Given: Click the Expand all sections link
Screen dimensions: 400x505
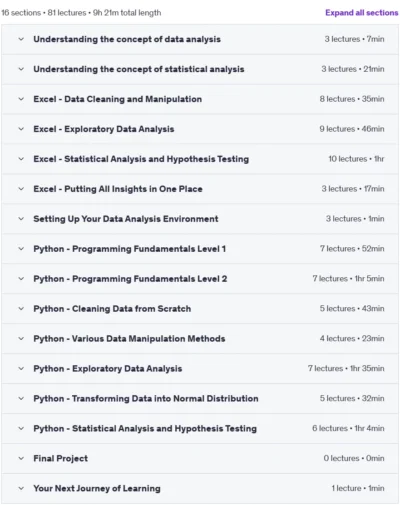Looking at the screenshot, I should (x=362, y=13).
